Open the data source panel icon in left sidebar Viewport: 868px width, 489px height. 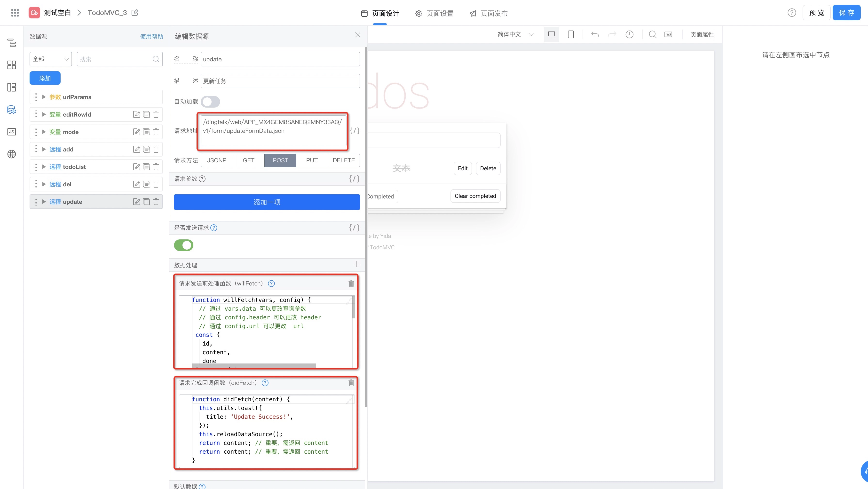pyautogui.click(x=11, y=110)
